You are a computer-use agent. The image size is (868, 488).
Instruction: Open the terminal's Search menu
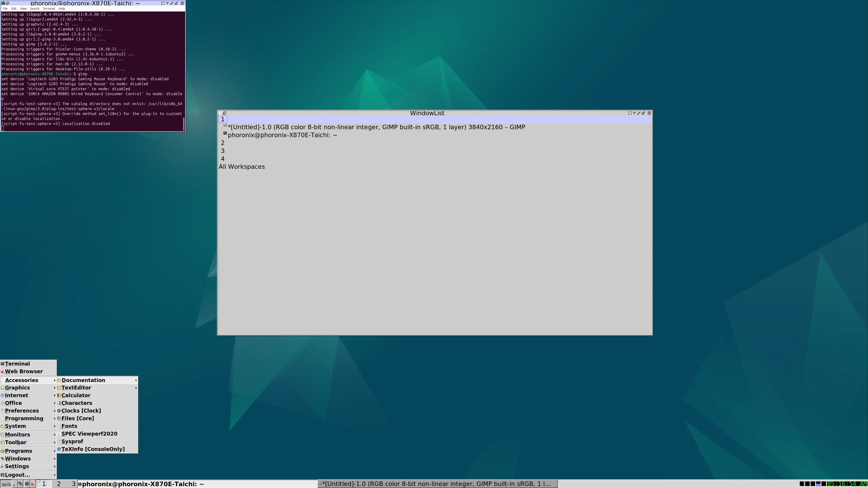click(x=34, y=9)
